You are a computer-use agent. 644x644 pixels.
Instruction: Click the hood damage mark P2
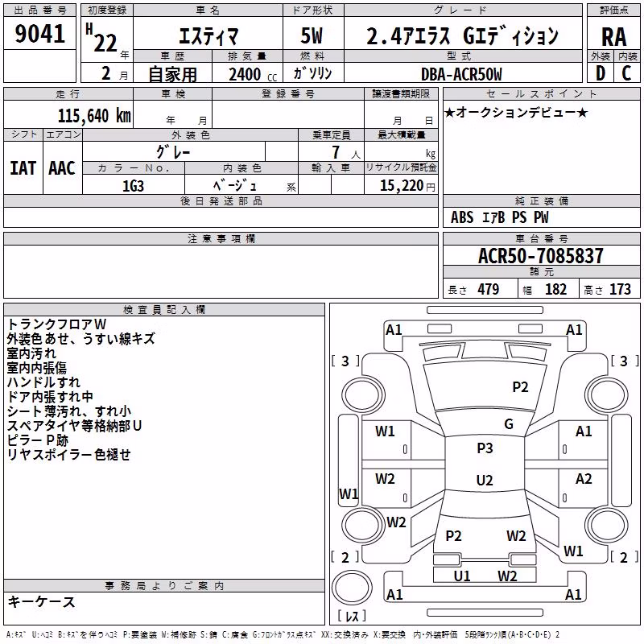520,387
